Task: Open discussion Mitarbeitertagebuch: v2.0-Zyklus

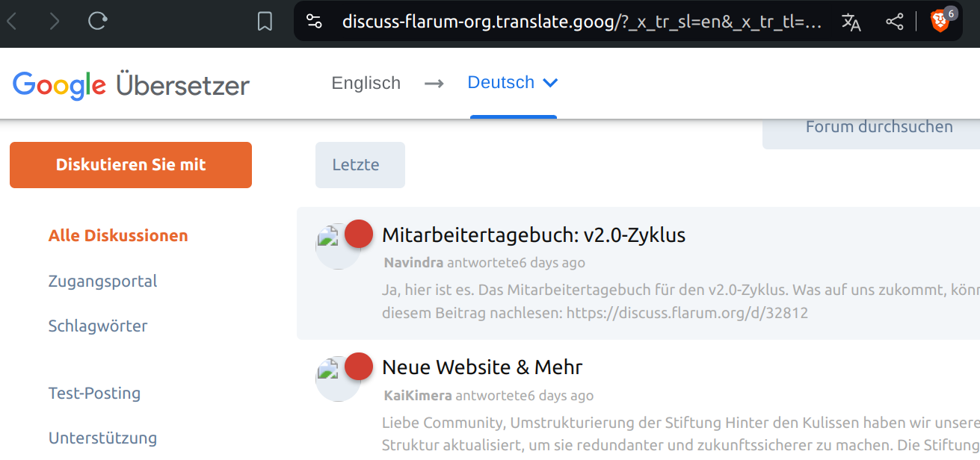Action: pyautogui.click(x=533, y=235)
